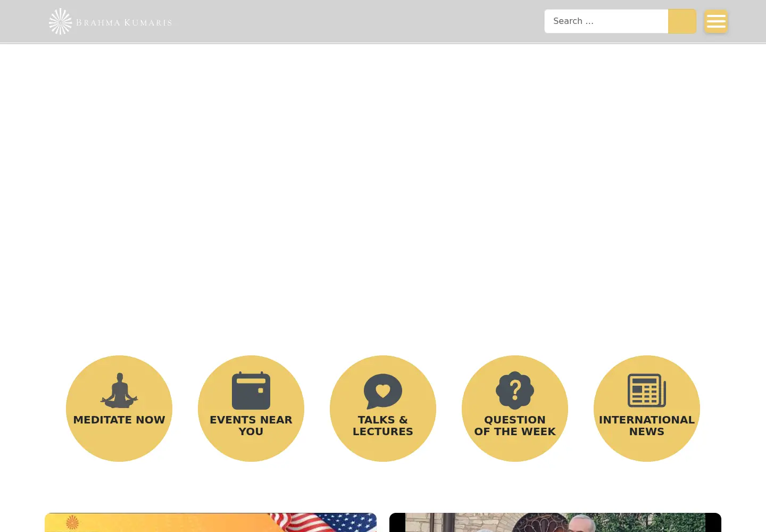Viewport: 766px width, 532px height.
Task: Click the meditating person icon
Action: pyautogui.click(x=119, y=390)
